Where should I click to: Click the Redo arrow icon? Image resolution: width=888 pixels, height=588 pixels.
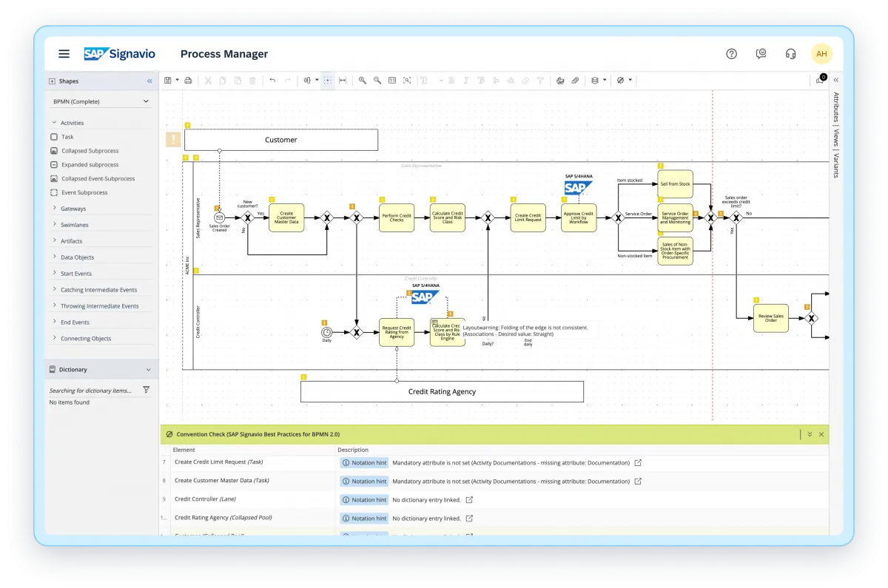[x=288, y=80]
